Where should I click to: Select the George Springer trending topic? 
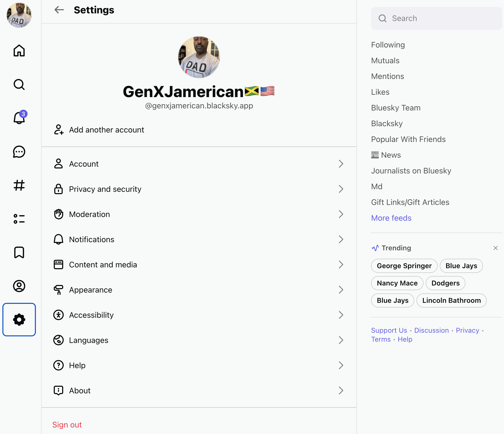[404, 266]
